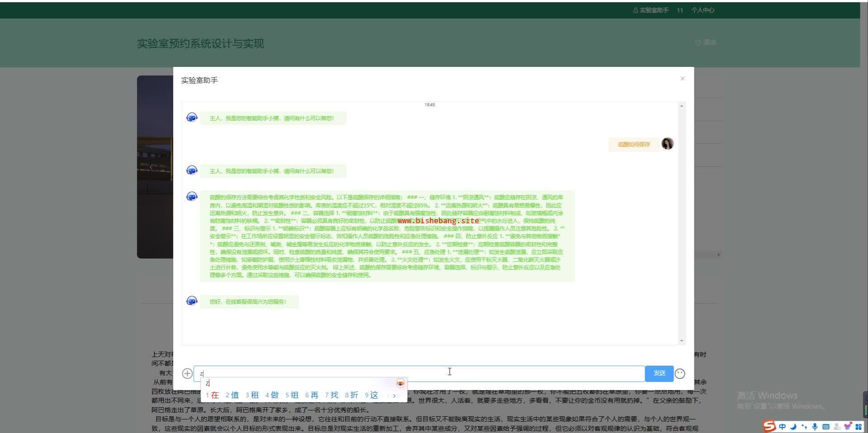
Task: Click the Sogou S logo in the IME toolbar
Action: [x=769, y=426]
